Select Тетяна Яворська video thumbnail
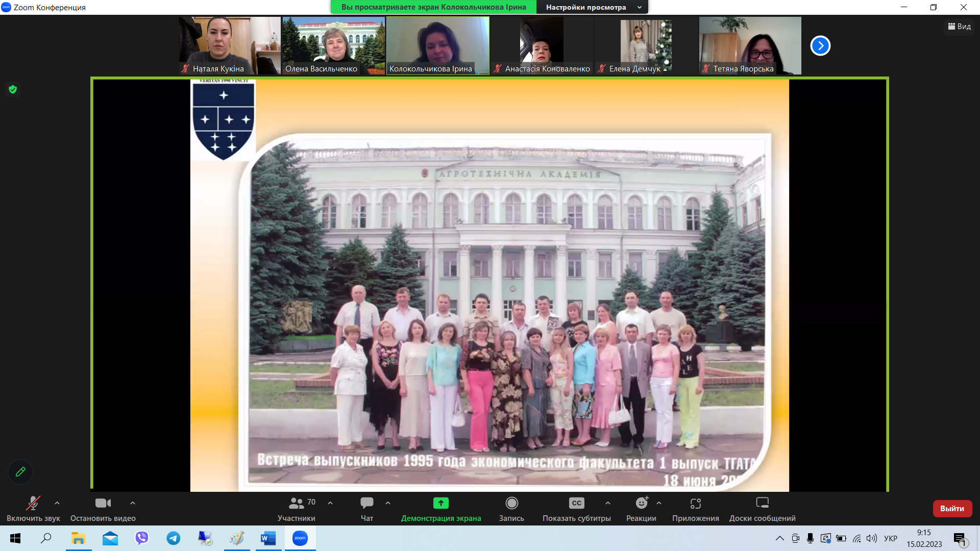Image resolution: width=980 pixels, height=551 pixels. point(750,45)
